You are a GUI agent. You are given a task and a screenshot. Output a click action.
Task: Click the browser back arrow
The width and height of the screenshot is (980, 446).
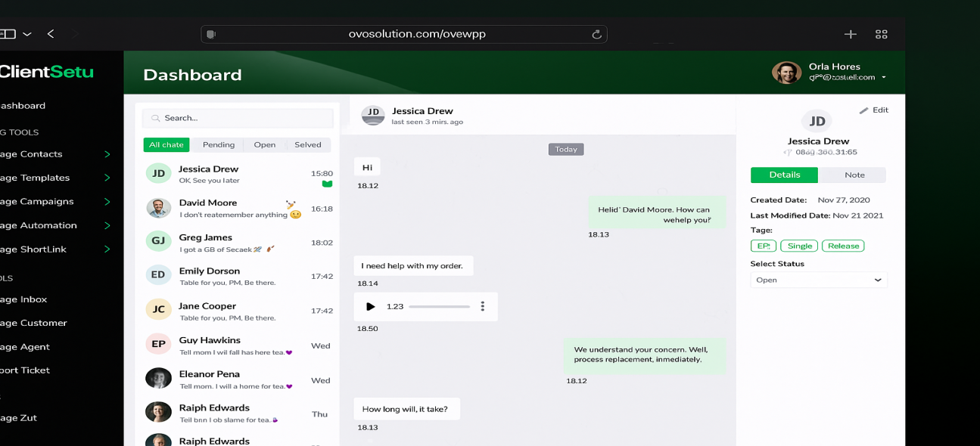click(x=51, y=34)
